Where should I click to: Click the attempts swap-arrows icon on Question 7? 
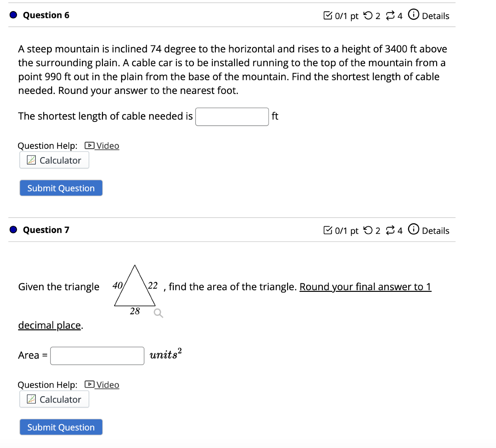point(390,230)
